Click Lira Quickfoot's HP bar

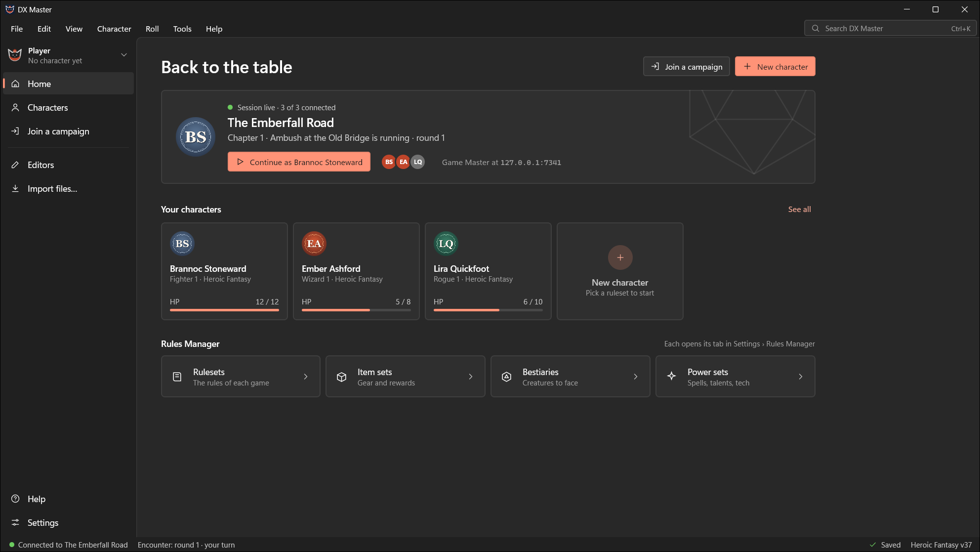tap(488, 310)
